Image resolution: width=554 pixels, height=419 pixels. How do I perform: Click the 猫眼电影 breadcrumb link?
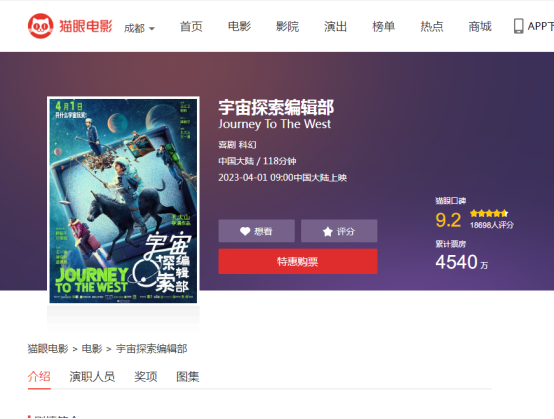tap(48, 349)
